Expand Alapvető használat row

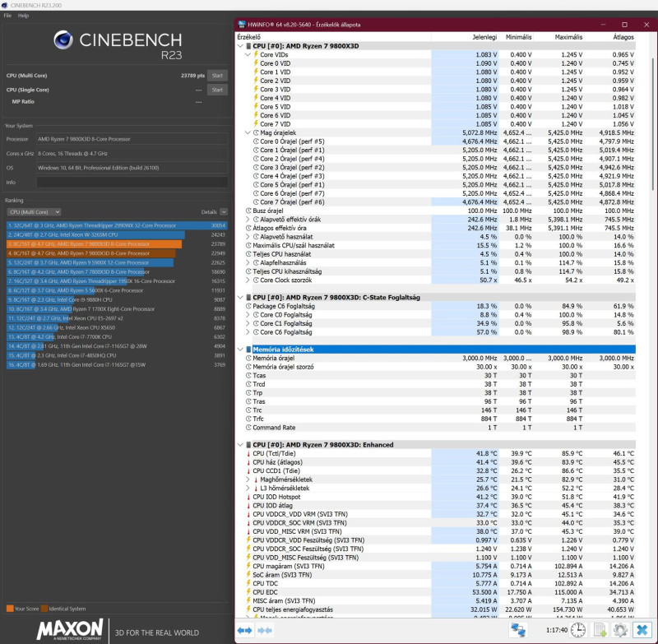pyautogui.click(x=248, y=237)
